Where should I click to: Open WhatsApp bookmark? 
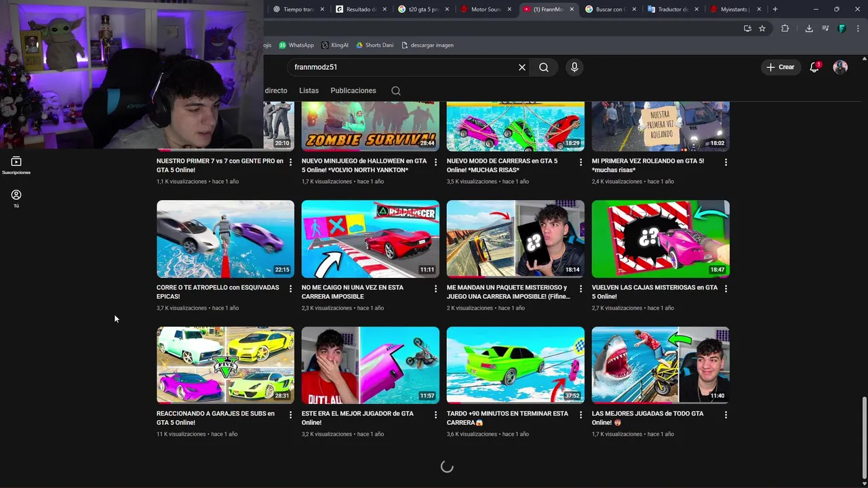296,45
